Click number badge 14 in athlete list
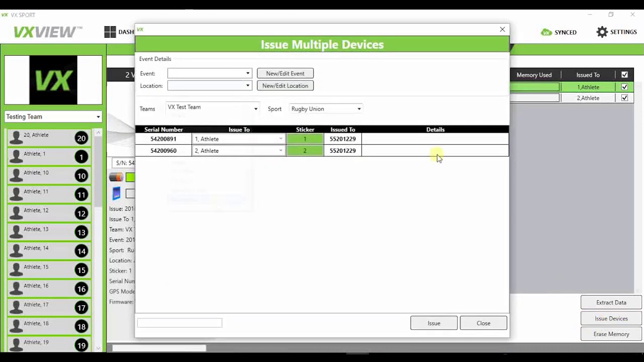The image size is (644, 362). (81, 251)
